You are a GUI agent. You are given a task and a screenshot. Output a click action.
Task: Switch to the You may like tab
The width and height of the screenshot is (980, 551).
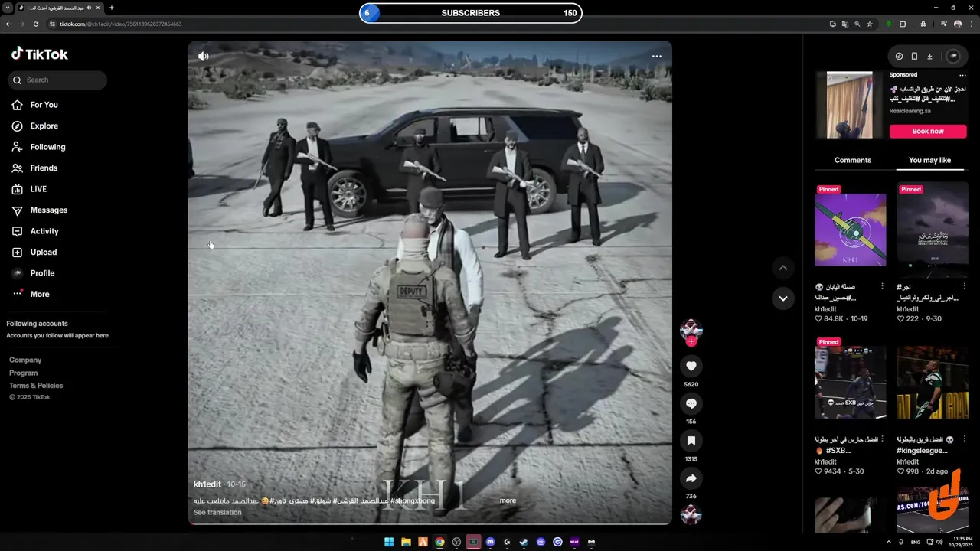pos(929,160)
